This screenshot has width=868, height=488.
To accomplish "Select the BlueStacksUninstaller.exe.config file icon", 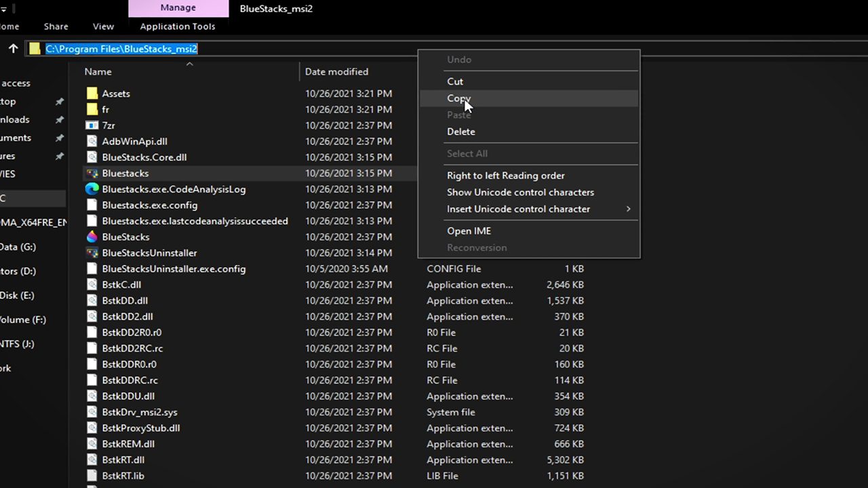I will click(x=92, y=268).
